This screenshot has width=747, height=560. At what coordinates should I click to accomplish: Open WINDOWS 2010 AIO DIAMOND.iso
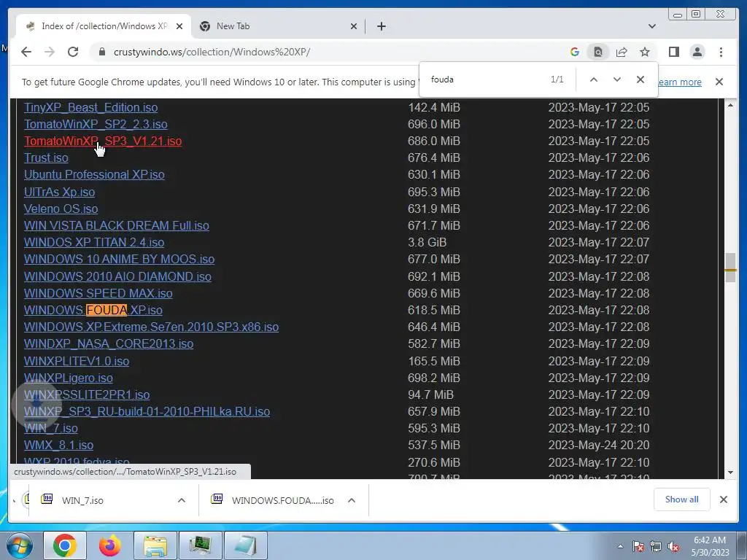(x=117, y=276)
